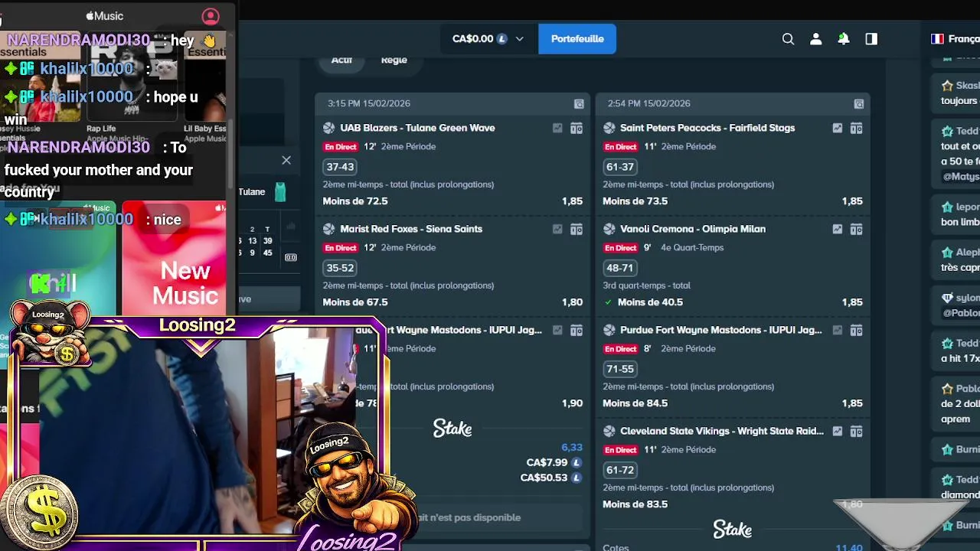Open Cleveland State Vikings - Wright State match
This screenshot has width=980, height=551.
[722, 431]
